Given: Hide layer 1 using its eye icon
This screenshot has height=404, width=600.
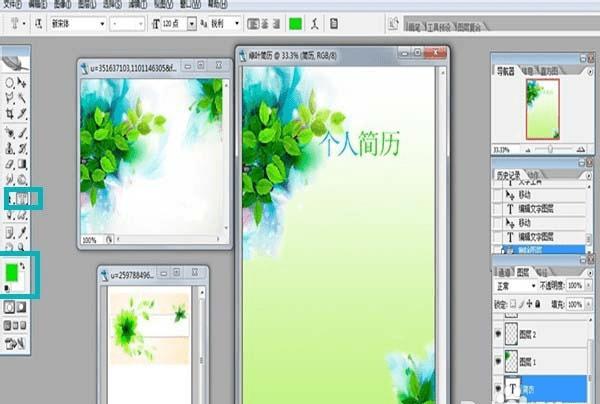Looking at the screenshot, I should point(498,361).
